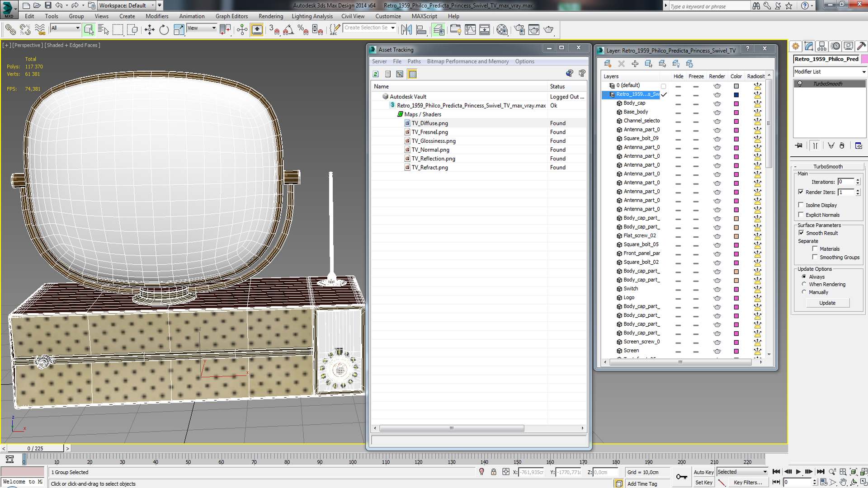Click the Mirror tool in main toolbar
This screenshot has width=868, height=488.
point(406,30)
